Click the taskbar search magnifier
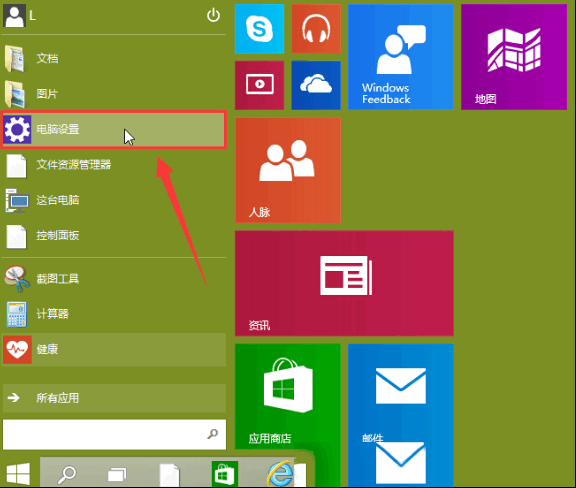Viewport: 576px width, 488px height. tap(67, 474)
